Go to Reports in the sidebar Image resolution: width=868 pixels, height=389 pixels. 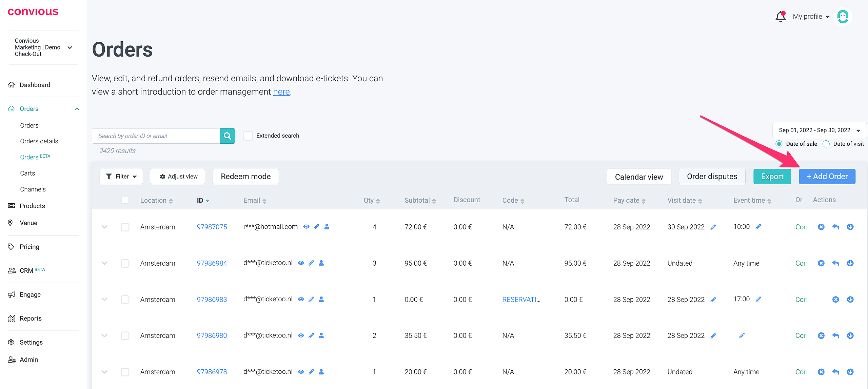(x=31, y=319)
